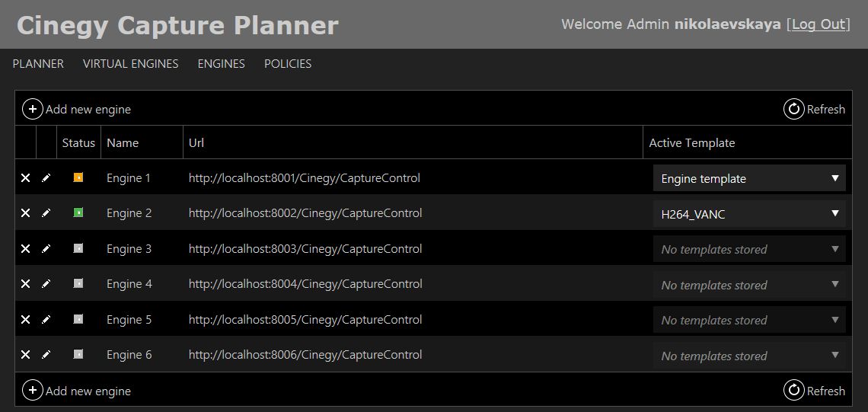
Task: Click the gray status icon of Engine 4
Action: pos(78,283)
